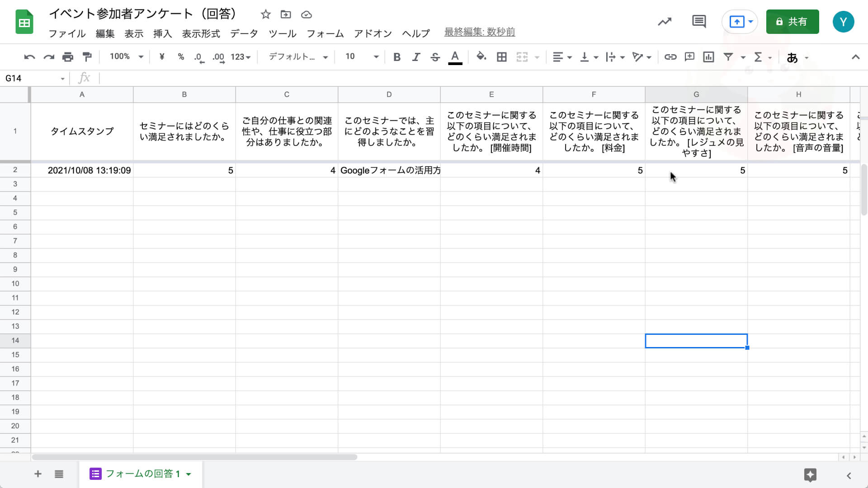Screen dimensions: 868x488
Task: Click the insert chart icon
Action: (708, 57)
